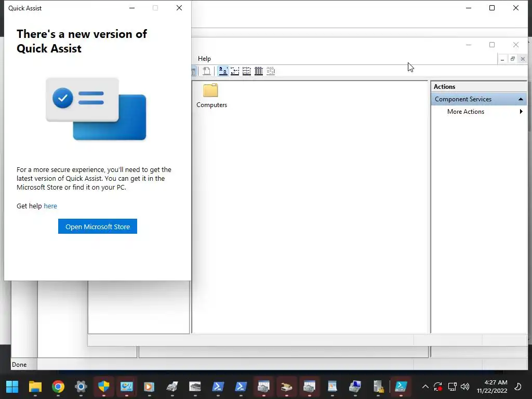Open Windows Security shield on taskbar
The width and height of the screenshot is (532, 399).
point(104,387)
